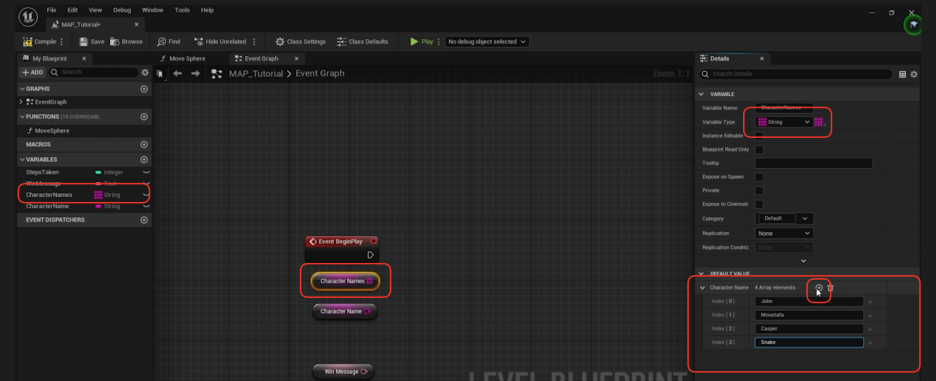Add a new function with plus icon

pyautogui.click(x=144, y=116)
